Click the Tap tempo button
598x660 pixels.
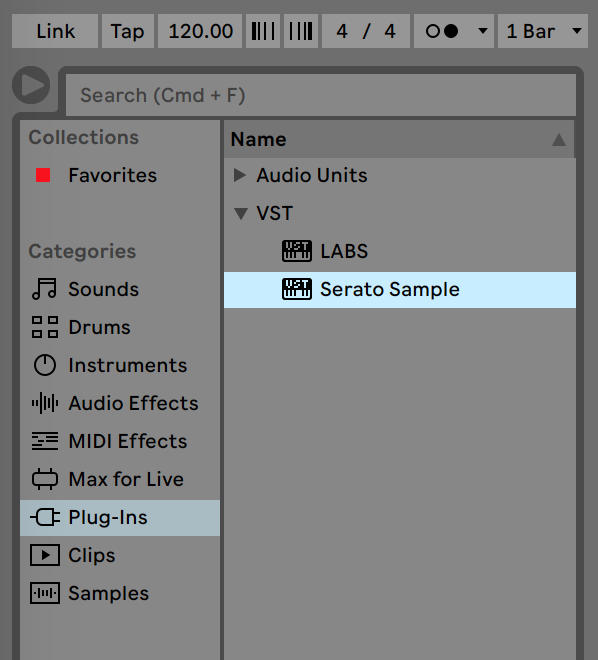128,31
